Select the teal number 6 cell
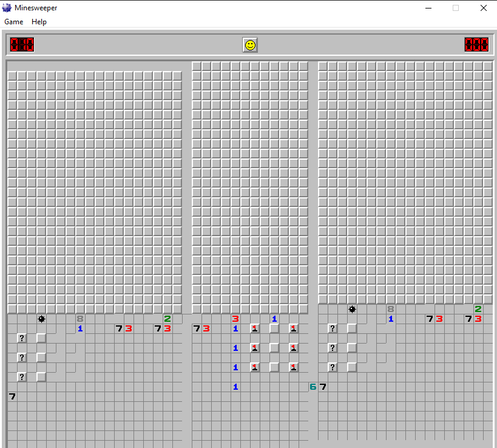The width and height of the screenshot is (497, 448). click(313, 387)
